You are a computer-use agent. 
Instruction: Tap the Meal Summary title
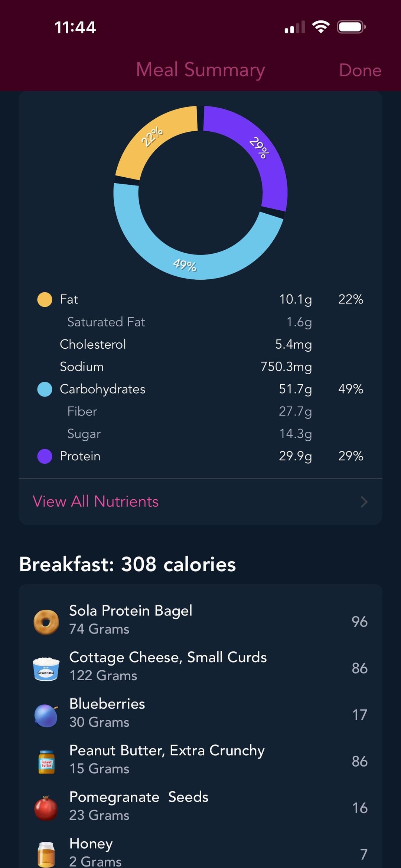[200, 70]
